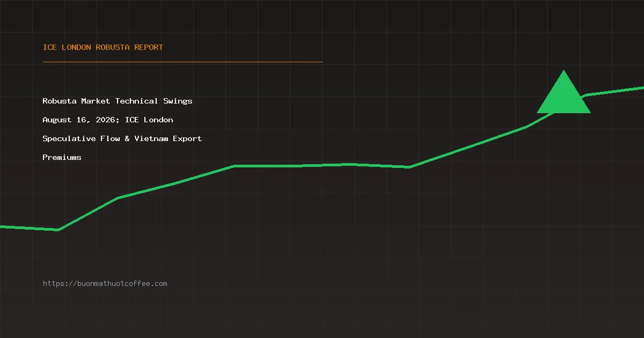Image resolution: width=644 pixels, height=338 pixels.
Task: Click the 'August 16, 2026: ICE London' line
Action: (108, 120)
